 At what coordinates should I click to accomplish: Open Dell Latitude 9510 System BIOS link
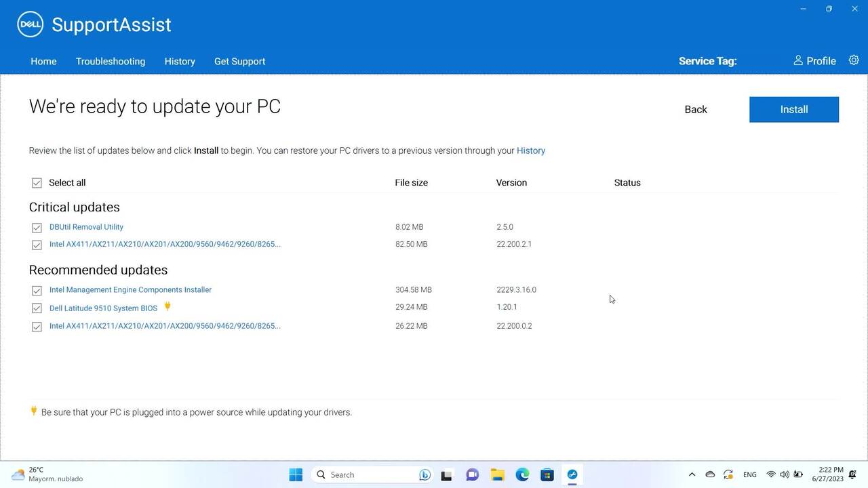coord(103,308)
